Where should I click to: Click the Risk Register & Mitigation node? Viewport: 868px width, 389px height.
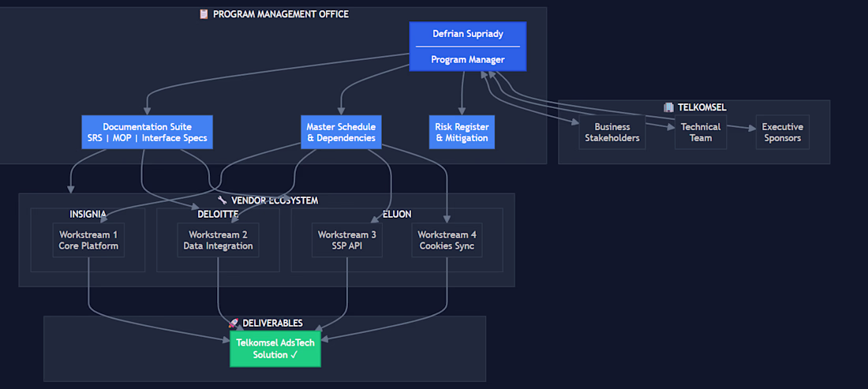(x=462, y=133)
